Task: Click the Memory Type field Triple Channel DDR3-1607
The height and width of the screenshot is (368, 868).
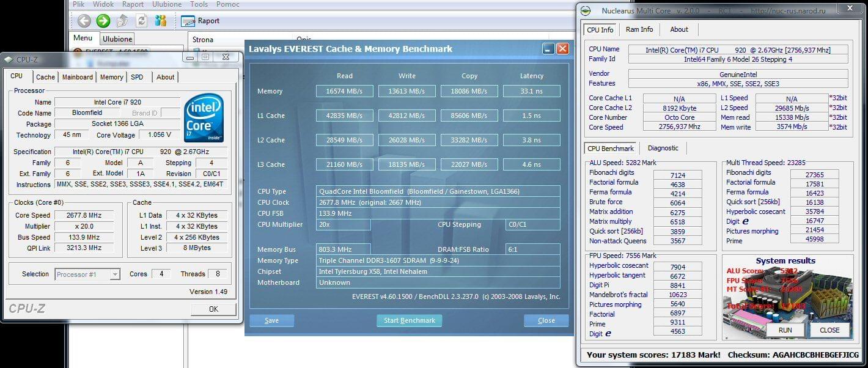Action: (x=438, y=260)
